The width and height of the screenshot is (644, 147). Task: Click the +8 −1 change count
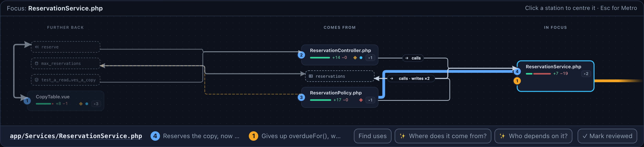tap(62, 104)
